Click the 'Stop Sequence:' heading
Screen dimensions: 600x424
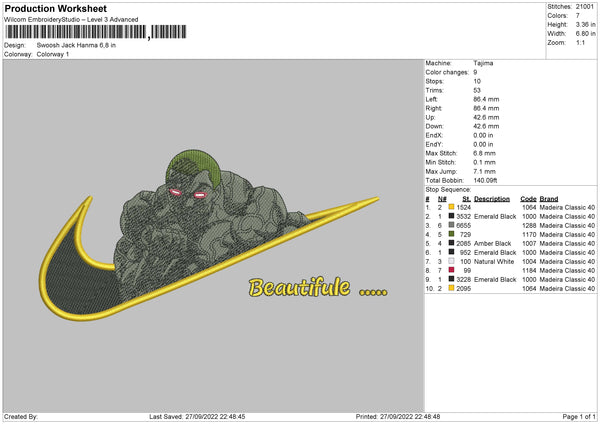tap(448, 190)
